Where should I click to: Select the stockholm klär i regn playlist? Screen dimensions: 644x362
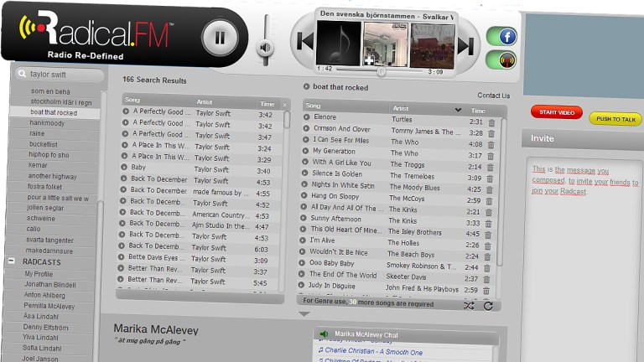[x=60, y=101]
